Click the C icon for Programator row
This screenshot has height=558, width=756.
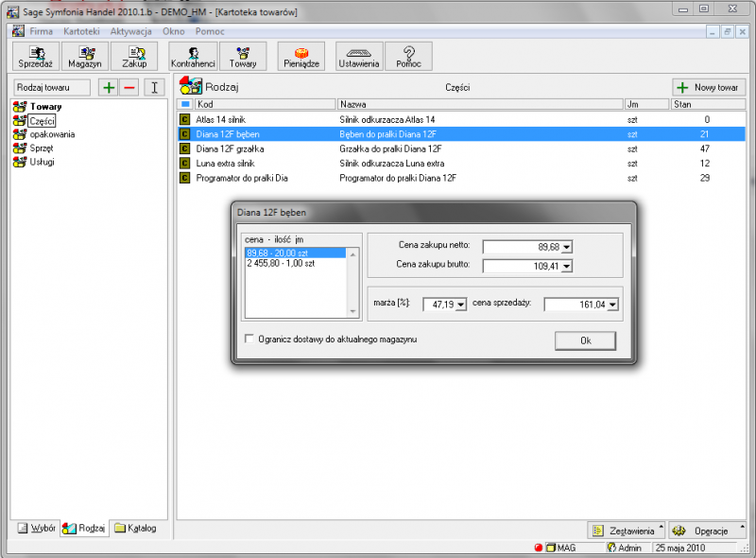coord(184,178)
